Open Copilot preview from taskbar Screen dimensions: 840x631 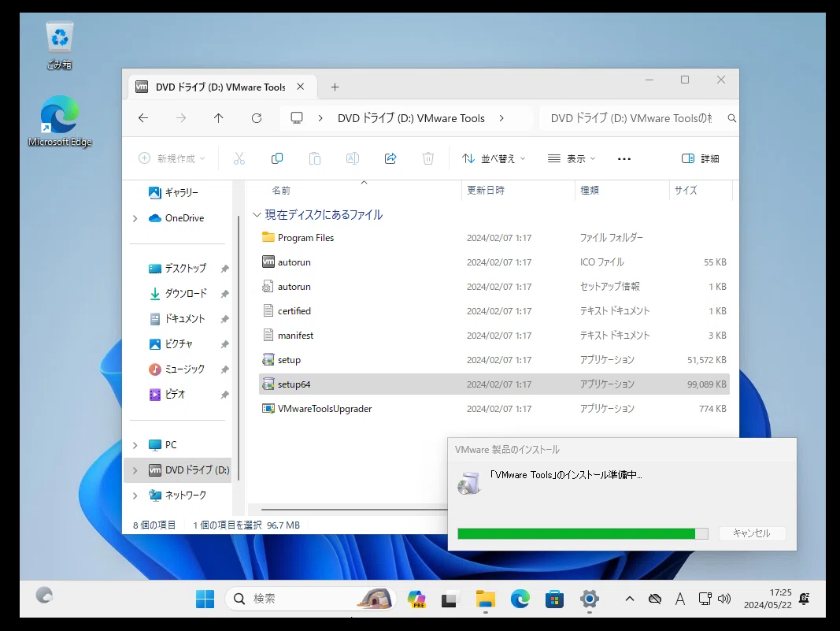tap(416, 599)
